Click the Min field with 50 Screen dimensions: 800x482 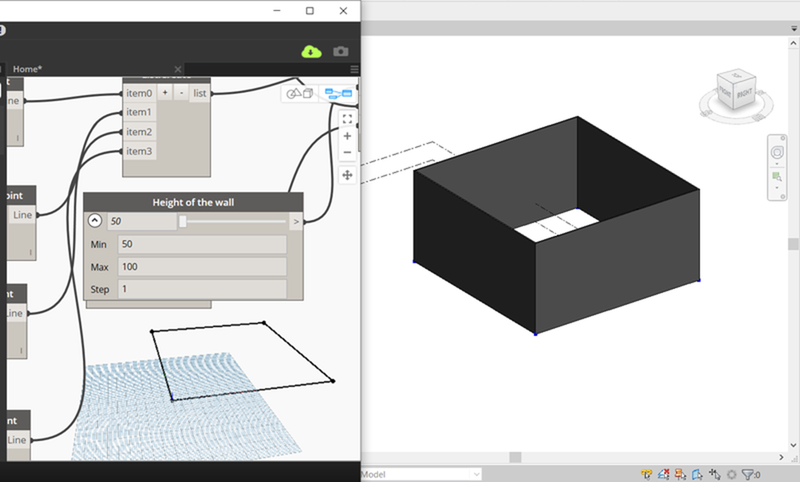tap(202, 244)
